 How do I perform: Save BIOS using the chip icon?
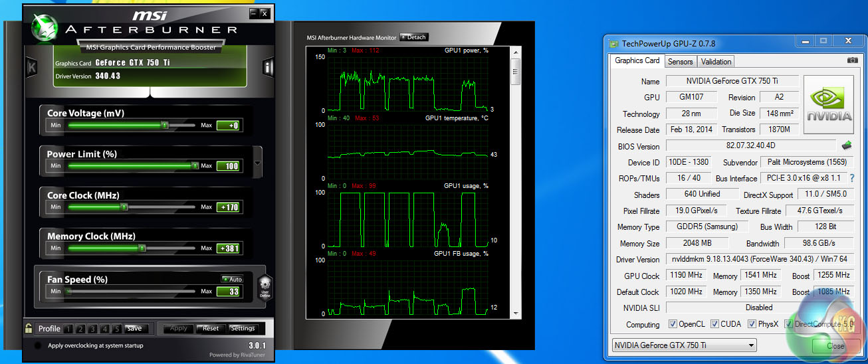(847, 145)
